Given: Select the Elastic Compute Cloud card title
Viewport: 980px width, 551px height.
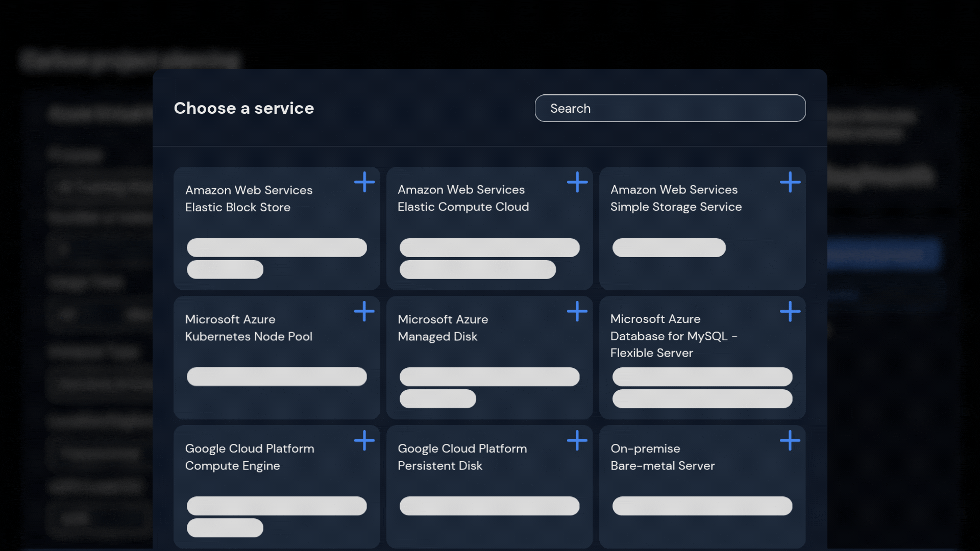Looking at the screenshot, I should (463, 198).
